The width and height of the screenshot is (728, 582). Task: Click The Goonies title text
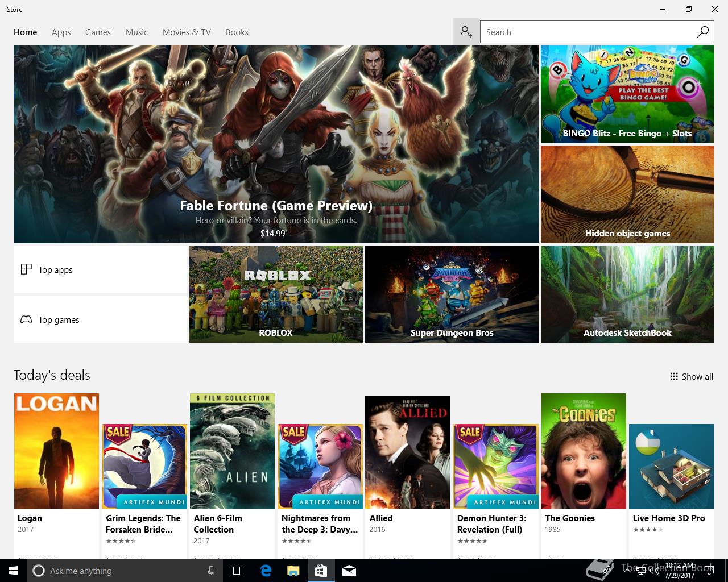pos(570,518)
